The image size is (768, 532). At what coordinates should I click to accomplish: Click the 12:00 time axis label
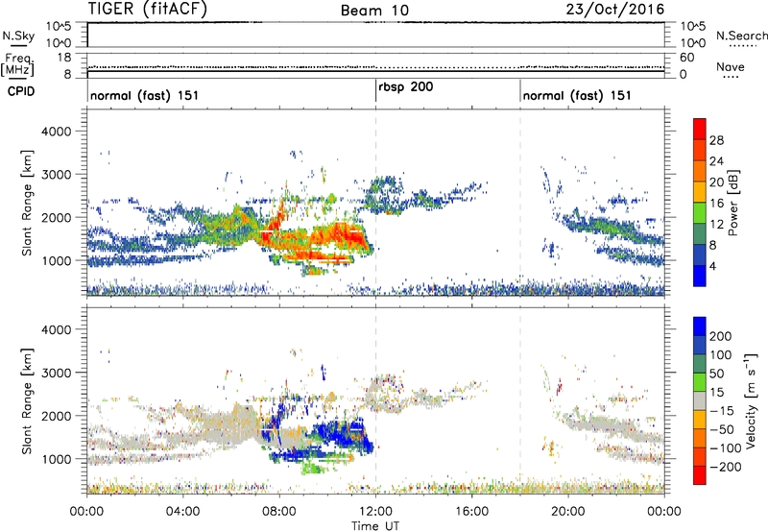coord(375,512)
